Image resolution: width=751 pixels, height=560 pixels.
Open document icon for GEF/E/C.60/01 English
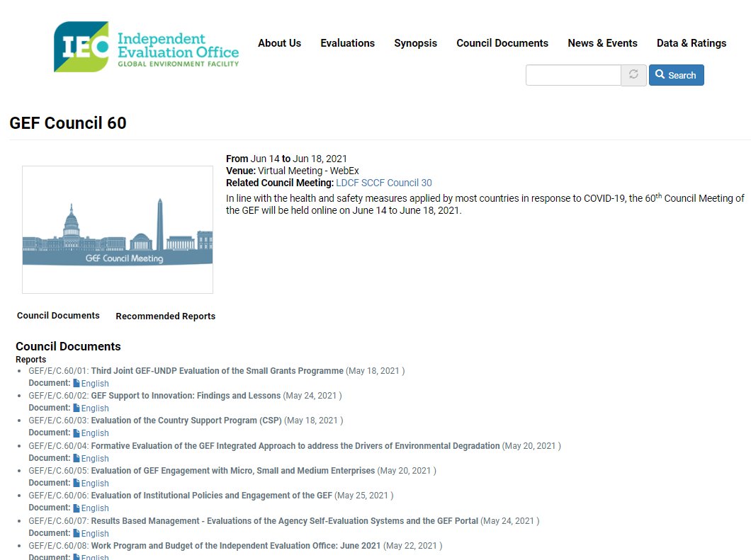[x=76, y=383]
